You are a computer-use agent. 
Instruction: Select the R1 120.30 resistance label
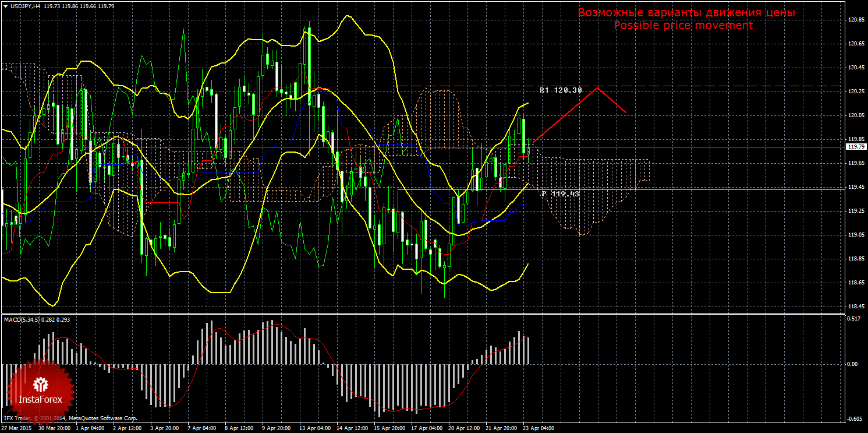(561, 90)
